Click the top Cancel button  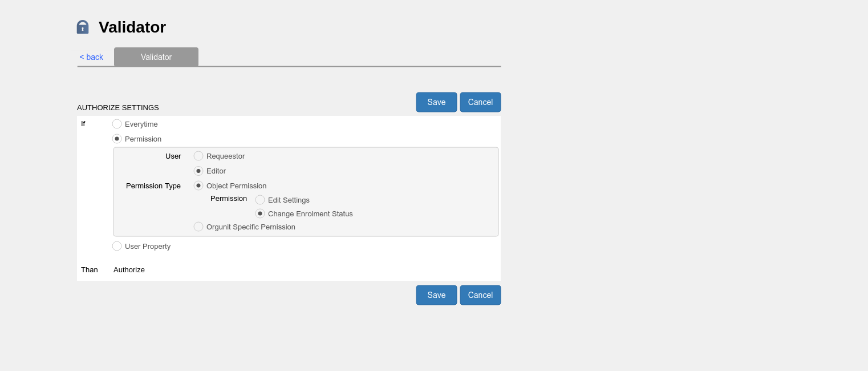(x=480, y=102)
